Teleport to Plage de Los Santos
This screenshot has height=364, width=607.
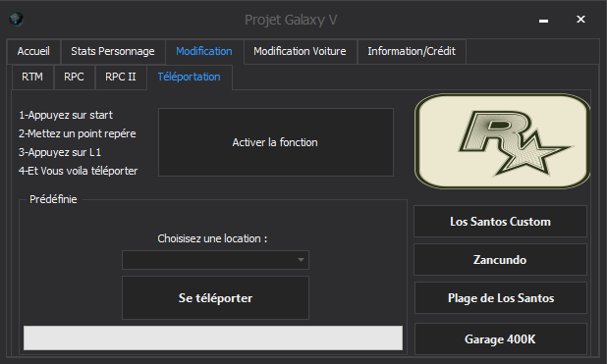(501, 298)
